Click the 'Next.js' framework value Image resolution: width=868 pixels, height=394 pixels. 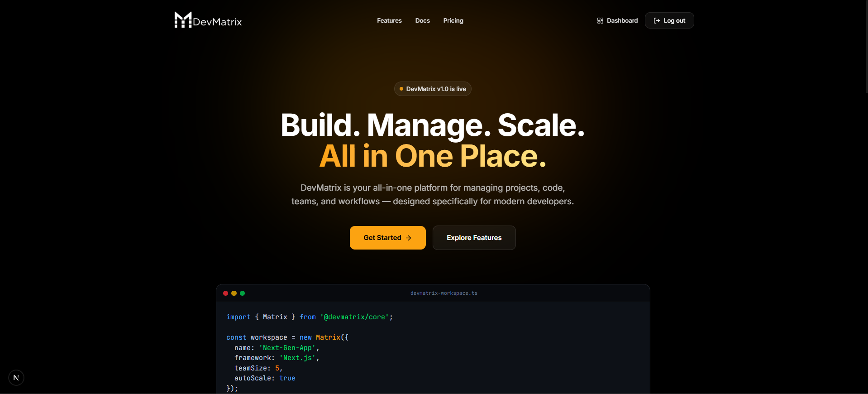297,358
